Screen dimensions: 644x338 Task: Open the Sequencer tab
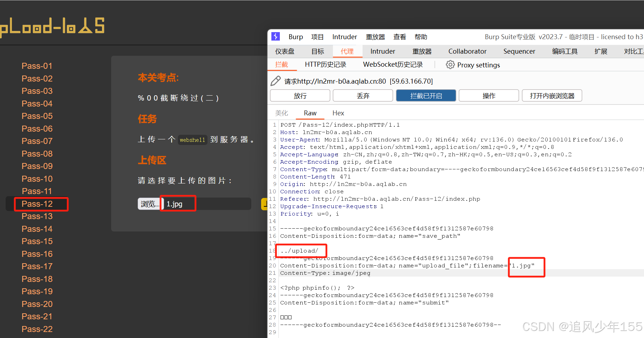[x=519, y=51]
